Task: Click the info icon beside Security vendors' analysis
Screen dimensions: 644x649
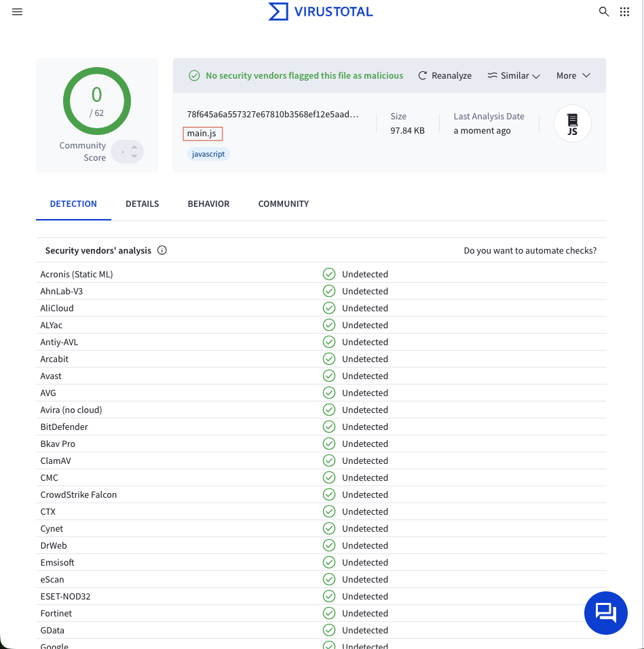Action: [x=162, y=250]
